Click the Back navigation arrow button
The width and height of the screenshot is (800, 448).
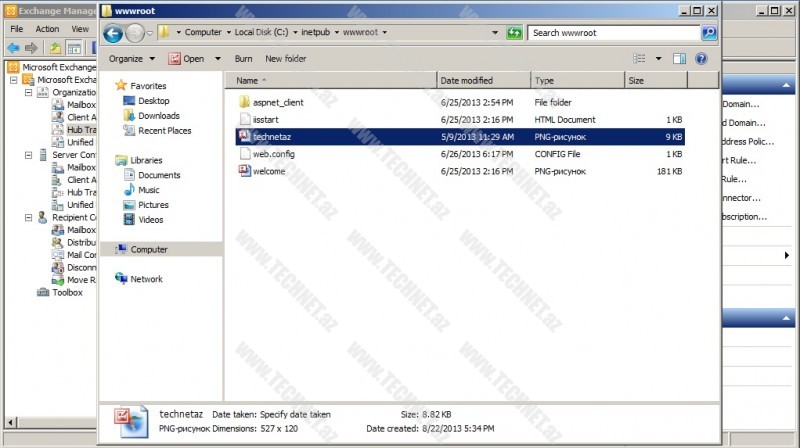click(112, 33)
